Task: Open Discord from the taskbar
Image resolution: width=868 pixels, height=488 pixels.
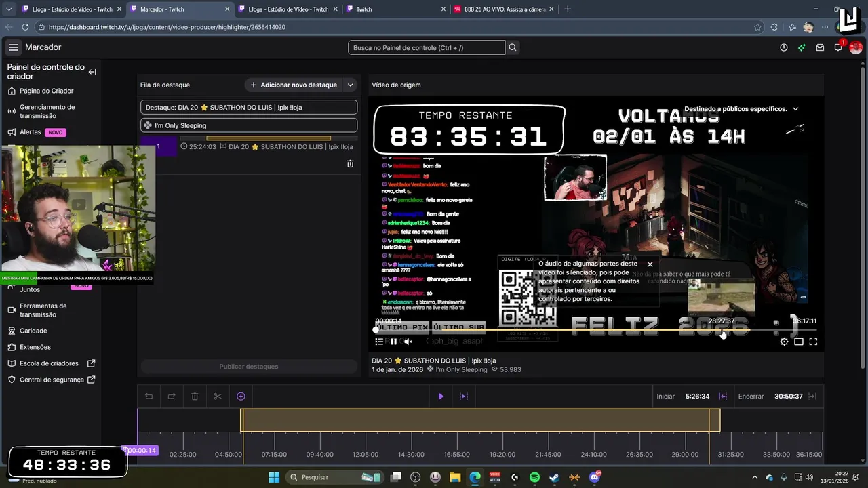Action: click(x=594, y=477)
